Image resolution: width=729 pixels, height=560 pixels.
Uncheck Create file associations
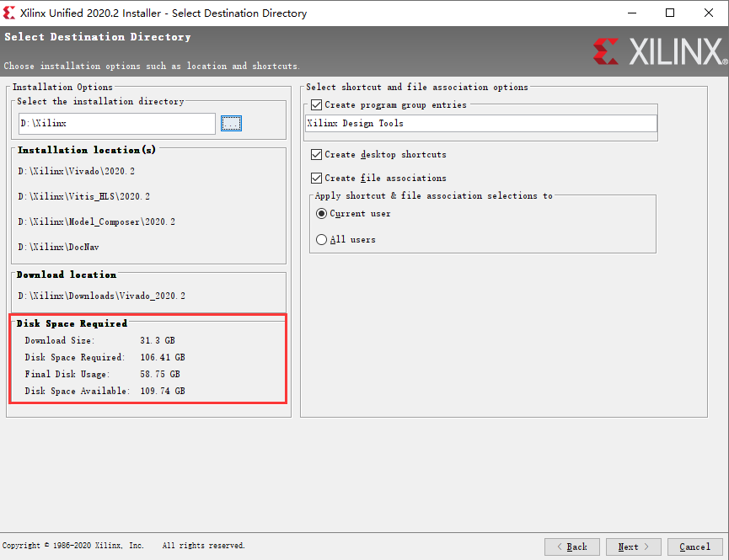click(317, 178)
